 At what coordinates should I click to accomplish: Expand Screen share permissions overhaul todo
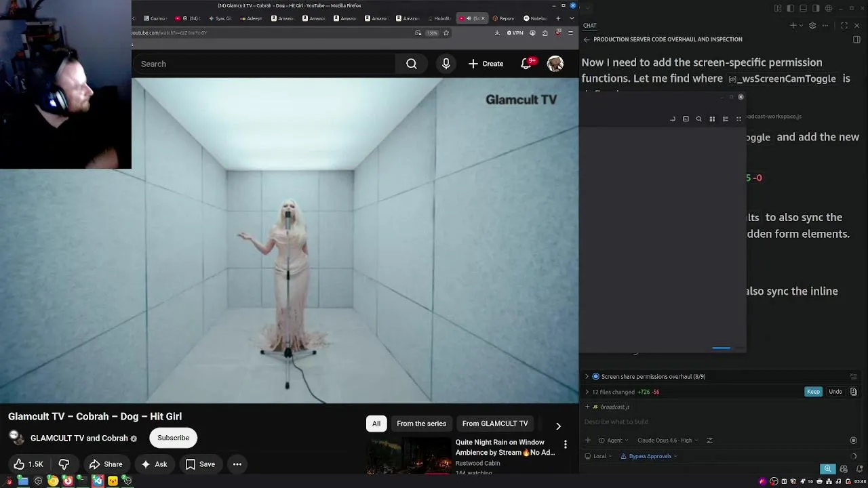[587, 376]
